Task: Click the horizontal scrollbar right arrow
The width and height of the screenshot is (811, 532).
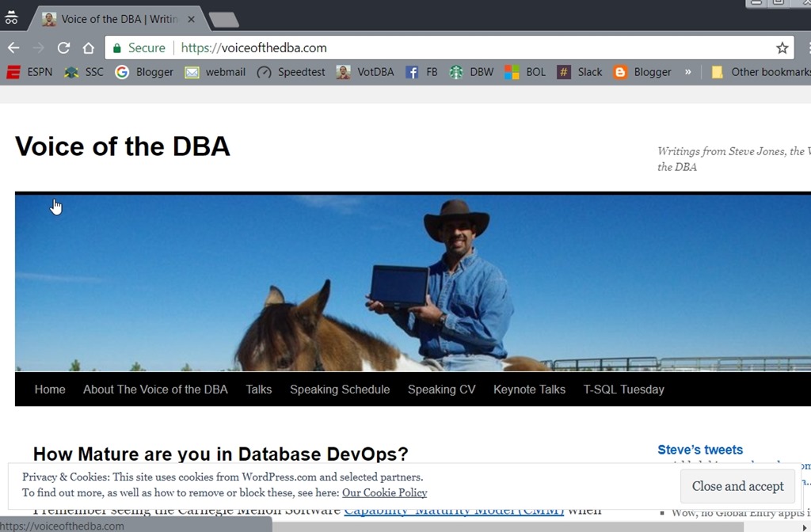Action: (x=805, y=526)
